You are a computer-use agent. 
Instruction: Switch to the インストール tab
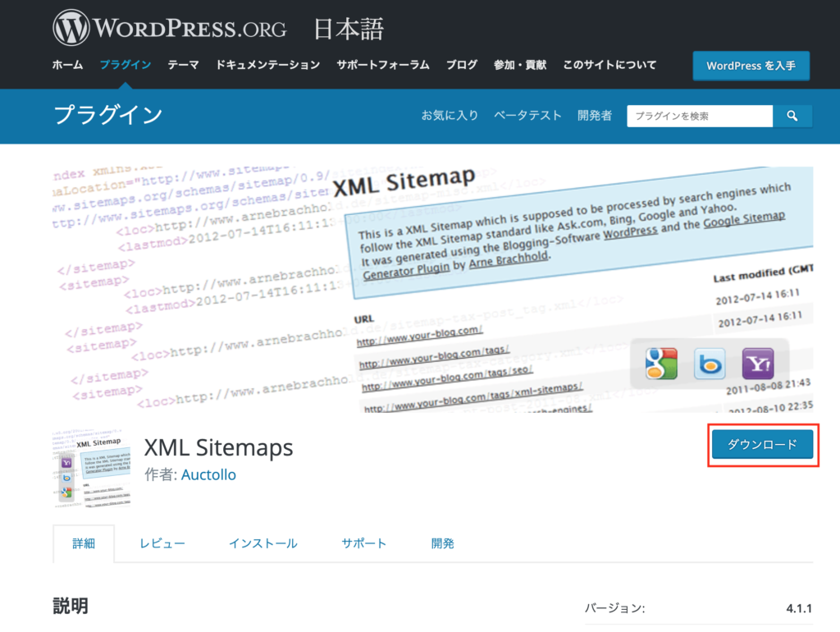(263, 543)
